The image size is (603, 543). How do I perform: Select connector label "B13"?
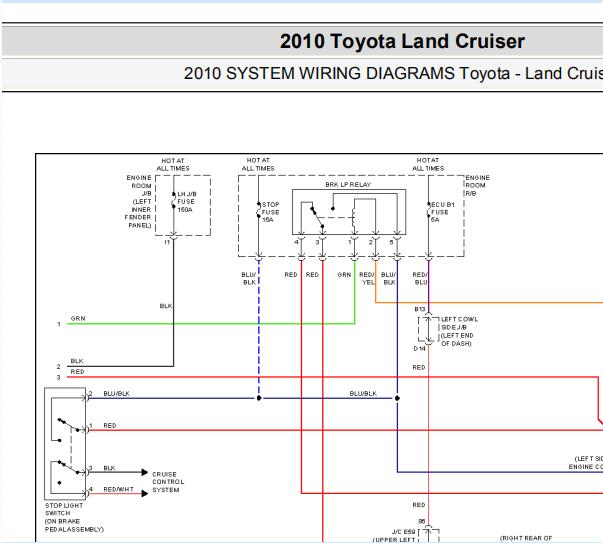420,309
